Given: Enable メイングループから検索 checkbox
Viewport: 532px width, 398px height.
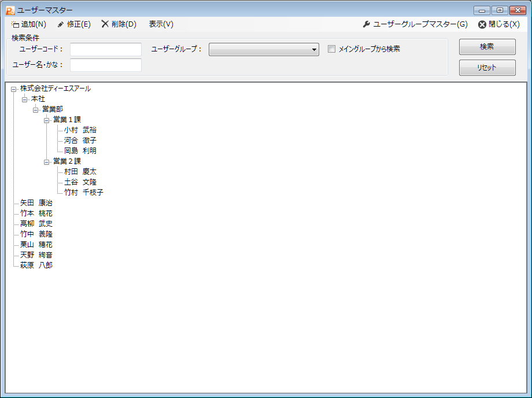Looking at the screenshot, I should [332, 49].
